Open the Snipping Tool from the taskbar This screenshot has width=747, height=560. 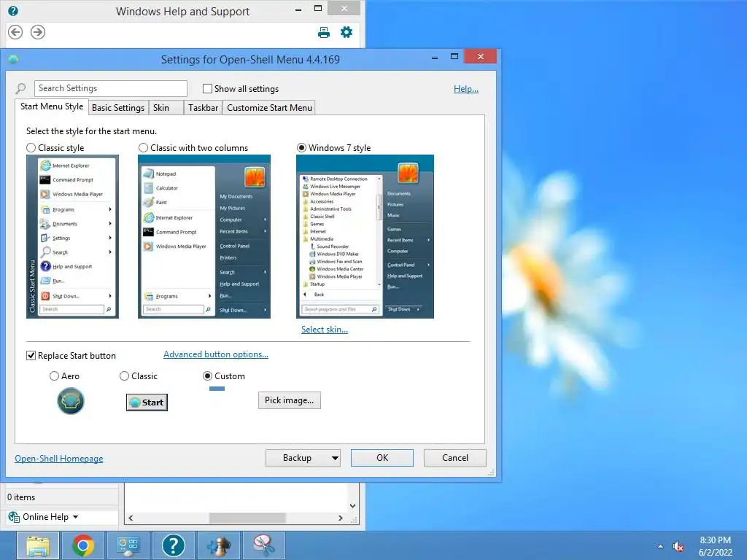pos(263,545)
